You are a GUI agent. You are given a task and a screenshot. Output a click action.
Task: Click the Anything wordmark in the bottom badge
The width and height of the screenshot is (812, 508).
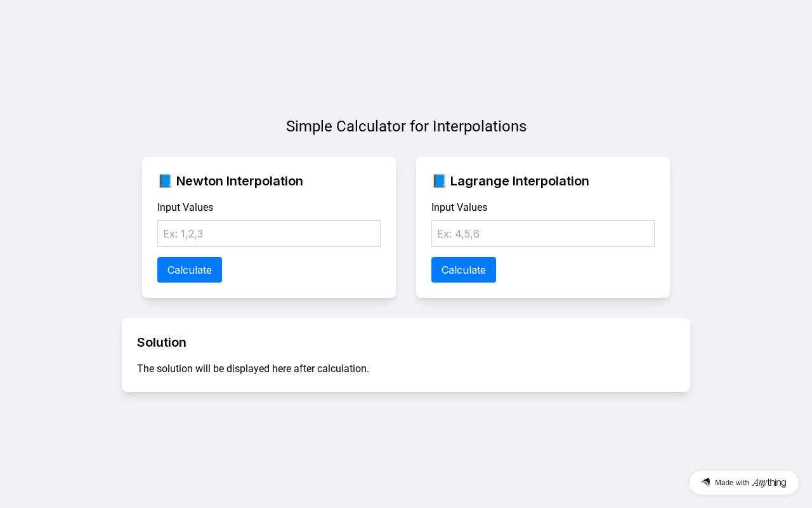(769, 483)
